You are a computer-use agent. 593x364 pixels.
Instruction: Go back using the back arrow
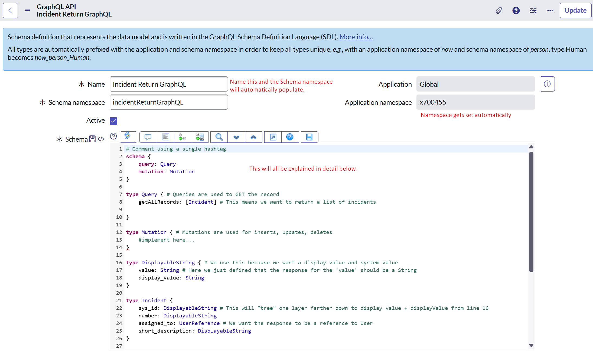click(10, 11)
